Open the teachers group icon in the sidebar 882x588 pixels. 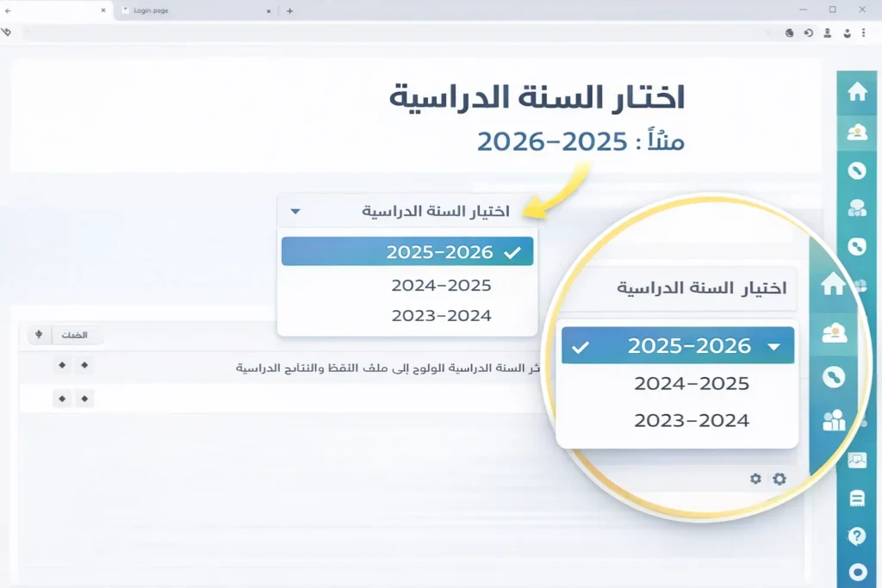coord(858,207)
